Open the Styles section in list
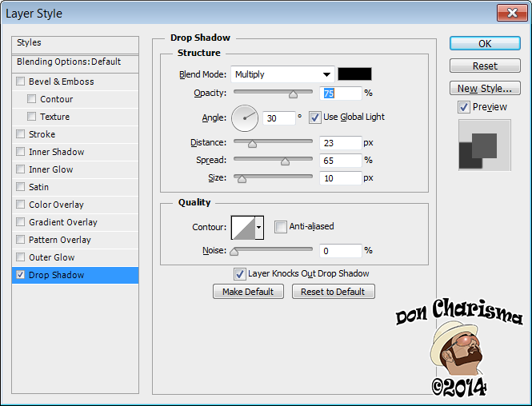 (30, 42)
